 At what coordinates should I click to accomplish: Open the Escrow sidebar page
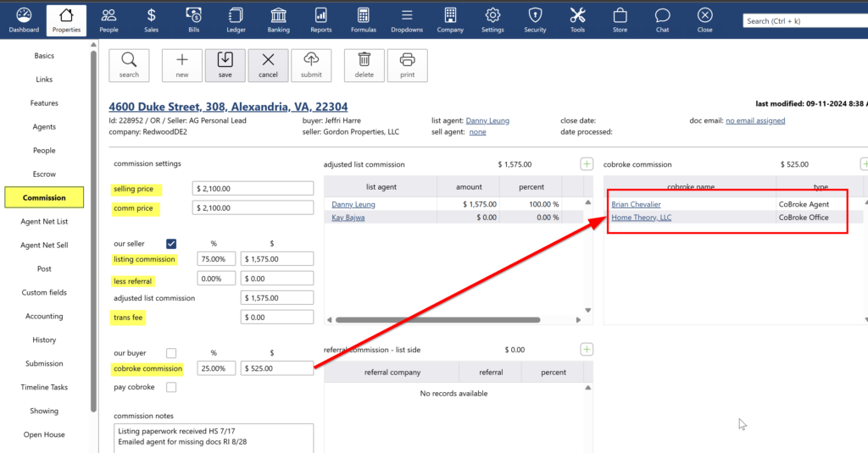44,174
